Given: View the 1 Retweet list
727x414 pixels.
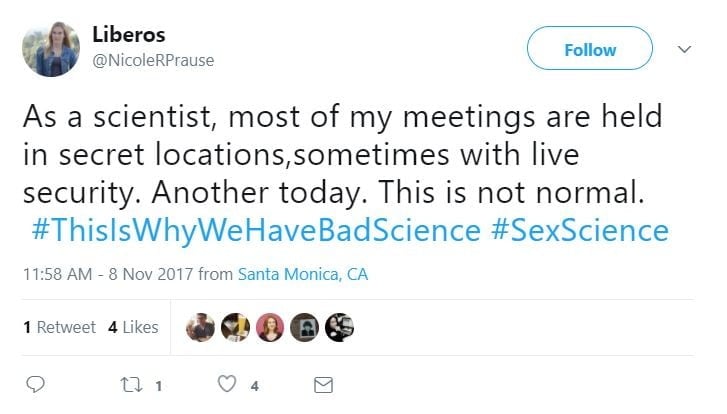Looking at the screenshot, I should point(59,327).
